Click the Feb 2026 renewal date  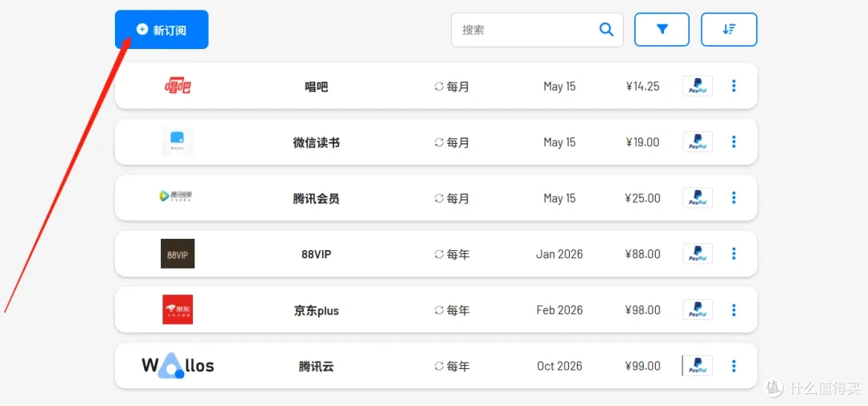pyautogui.click(x=559, y=310)
